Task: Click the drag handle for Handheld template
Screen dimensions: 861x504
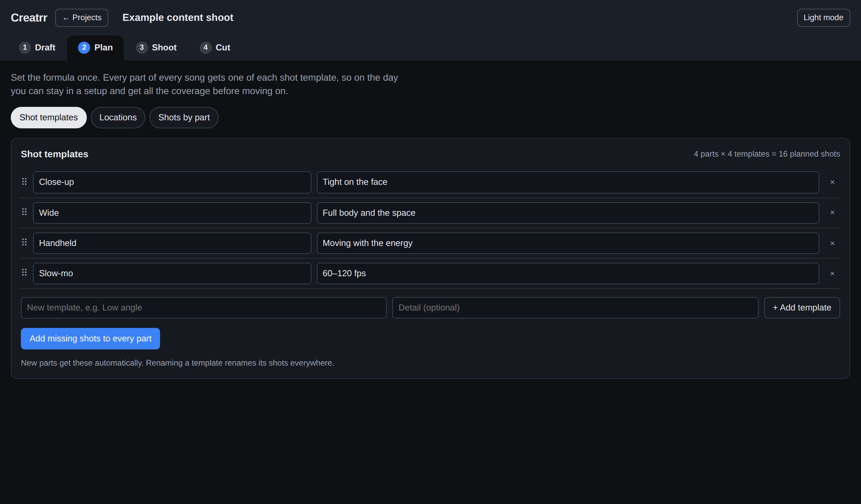Action: tap(24, 242)
